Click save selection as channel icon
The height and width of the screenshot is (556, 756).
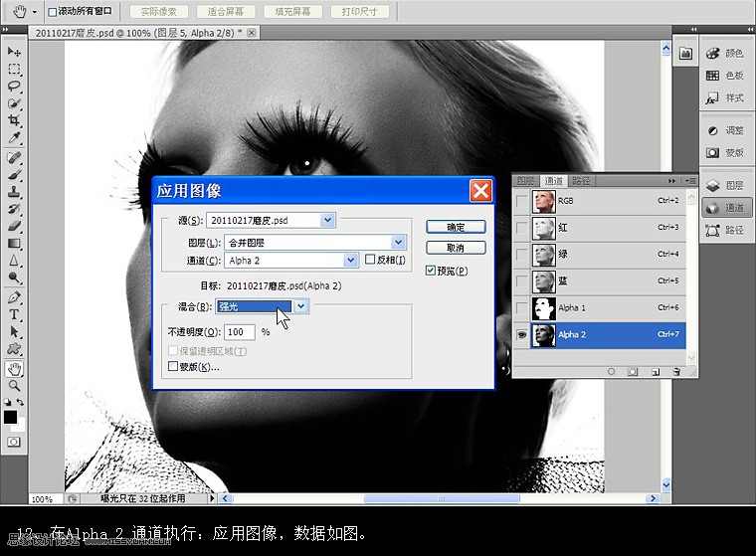coord(633,372)
